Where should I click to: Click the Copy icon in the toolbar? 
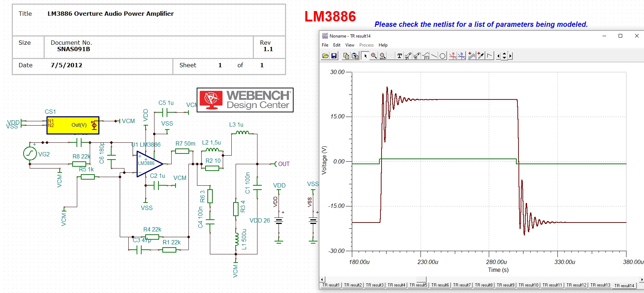pyautogui.click(x=346, y=56)
